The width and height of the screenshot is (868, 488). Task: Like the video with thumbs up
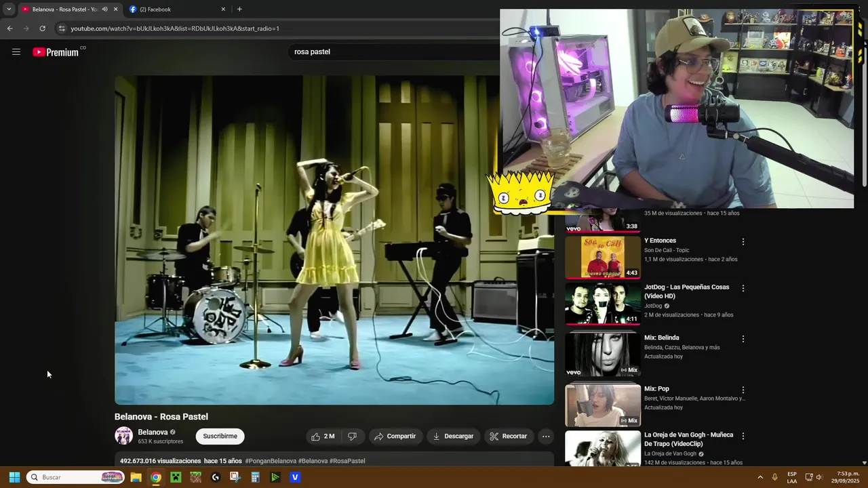coord(323,436)
